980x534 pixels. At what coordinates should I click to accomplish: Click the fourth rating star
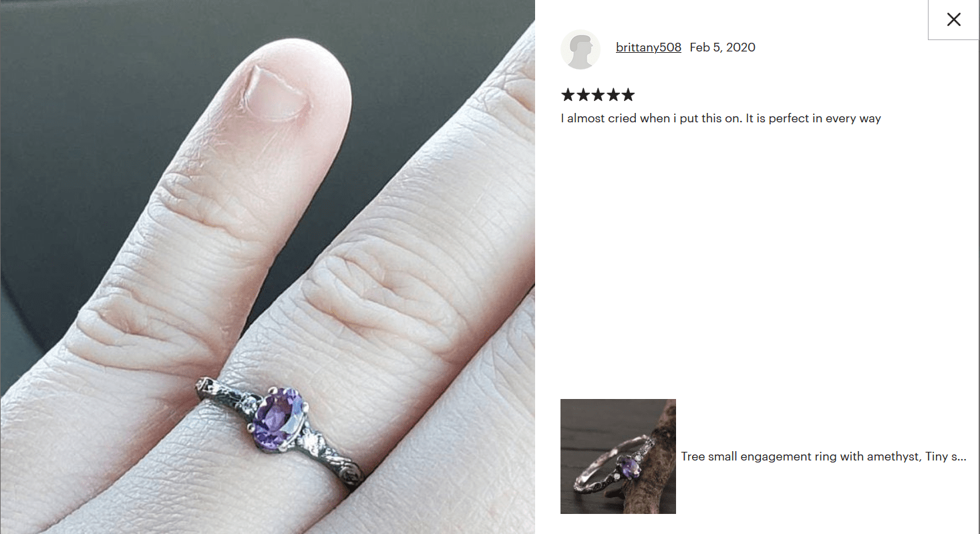tap(613, 95)
